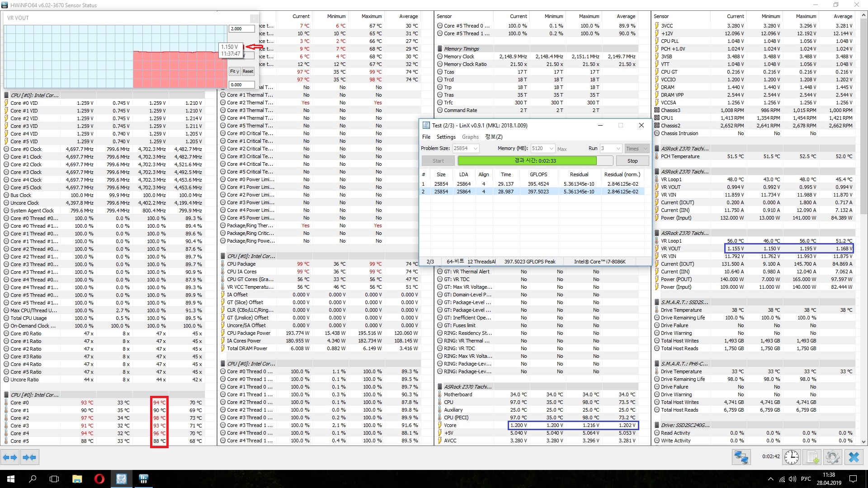Open the Run count dropdown
868x488 pixels.
click(618, 148)
